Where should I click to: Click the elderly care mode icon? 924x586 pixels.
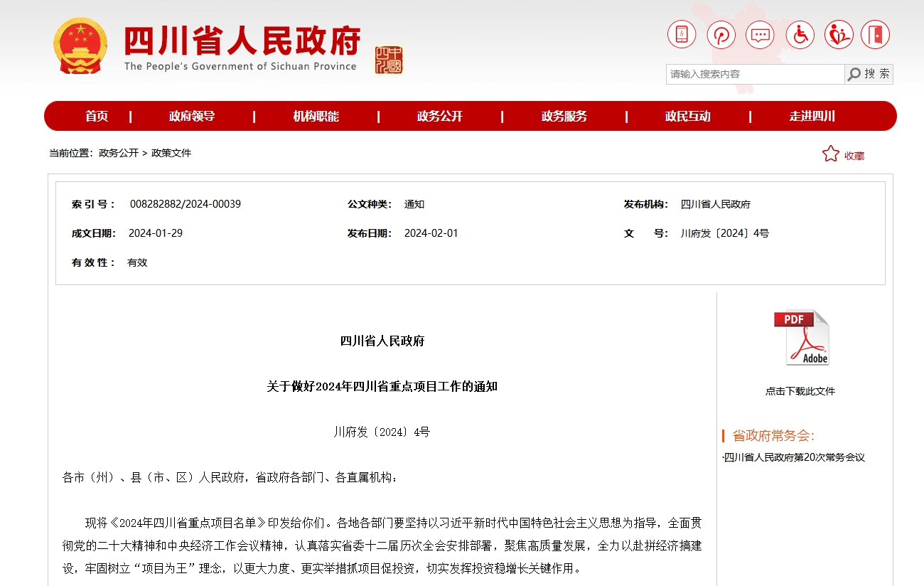(839, 34)
